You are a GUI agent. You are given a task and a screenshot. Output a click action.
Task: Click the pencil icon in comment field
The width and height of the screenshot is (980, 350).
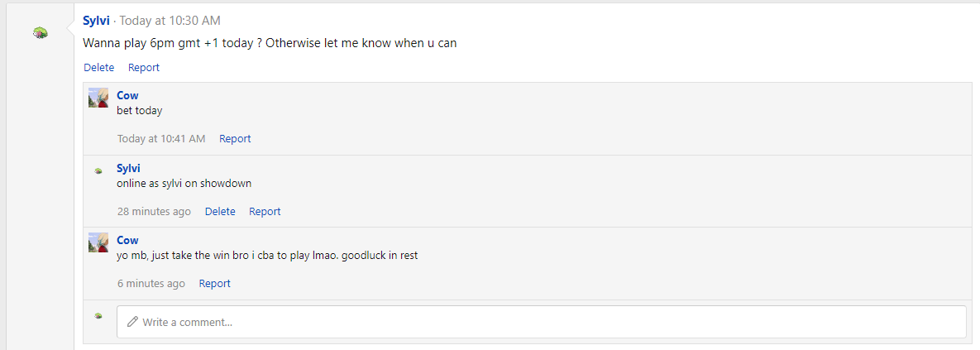coord(131,322)
